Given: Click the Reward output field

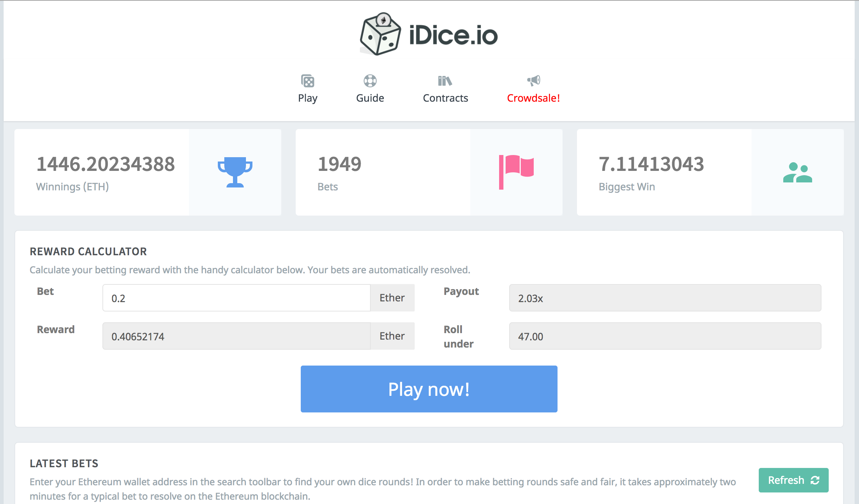Looking at the screenshot, I should (x=237, y=336).
